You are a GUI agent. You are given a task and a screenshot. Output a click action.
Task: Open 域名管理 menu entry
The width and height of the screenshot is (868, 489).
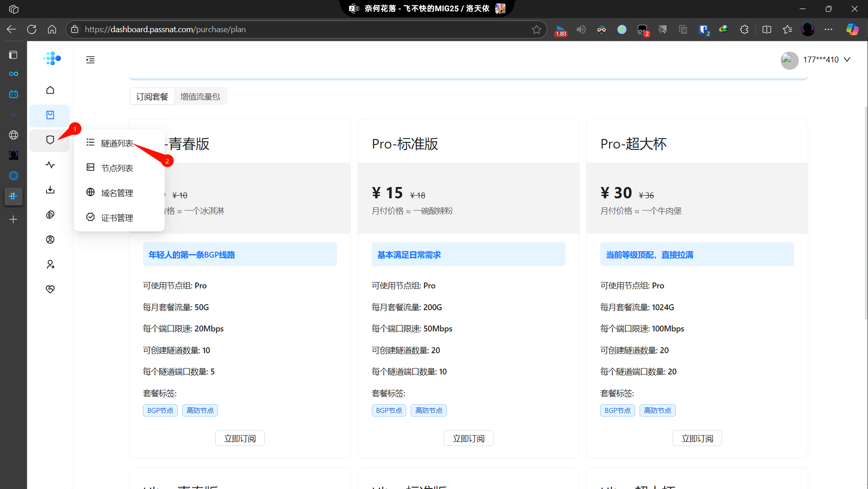pyautogui.click(x=117, y=193)
